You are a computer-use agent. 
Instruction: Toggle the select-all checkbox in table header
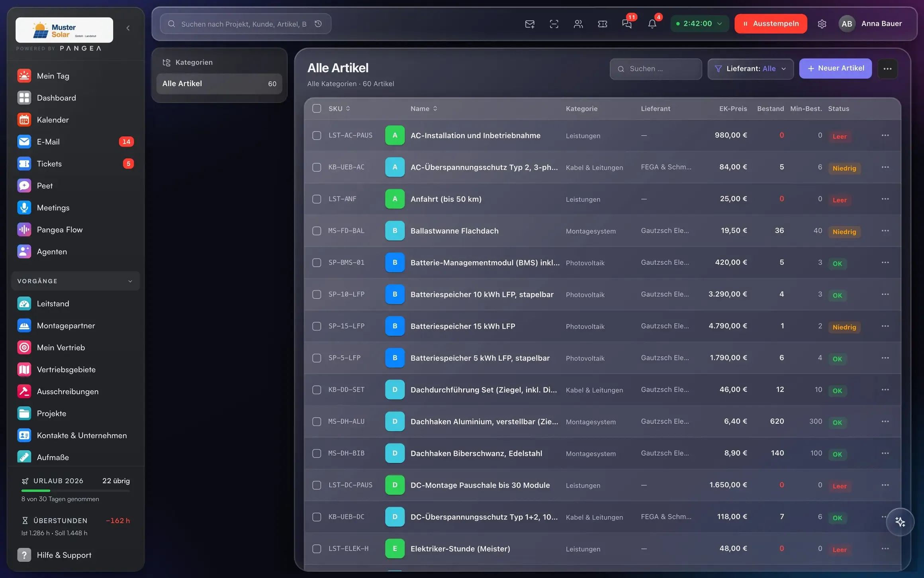pyautogui.click(x=317, y=108)
